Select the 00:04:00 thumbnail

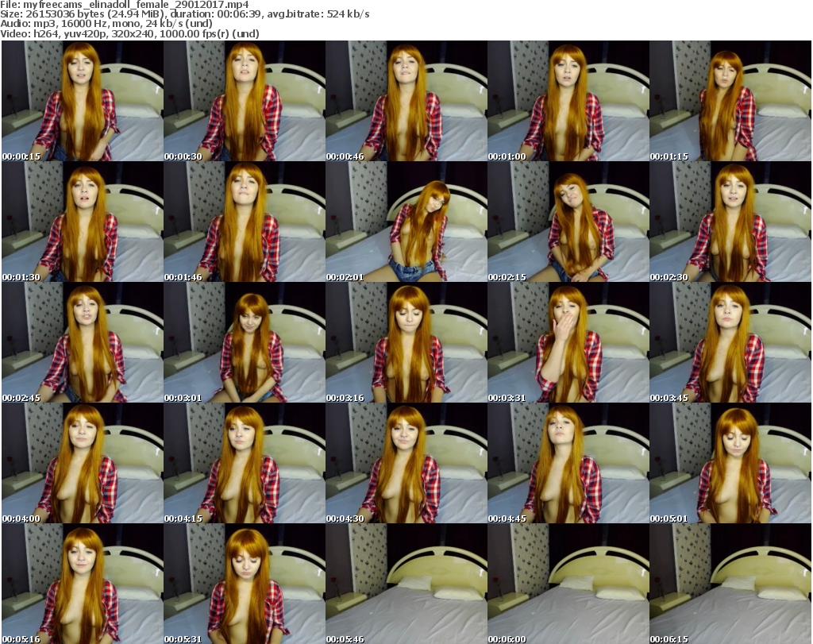coord(82,463)
